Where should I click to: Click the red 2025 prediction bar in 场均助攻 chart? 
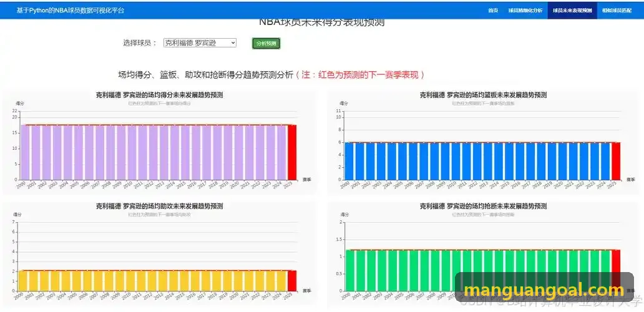(292, 281)
